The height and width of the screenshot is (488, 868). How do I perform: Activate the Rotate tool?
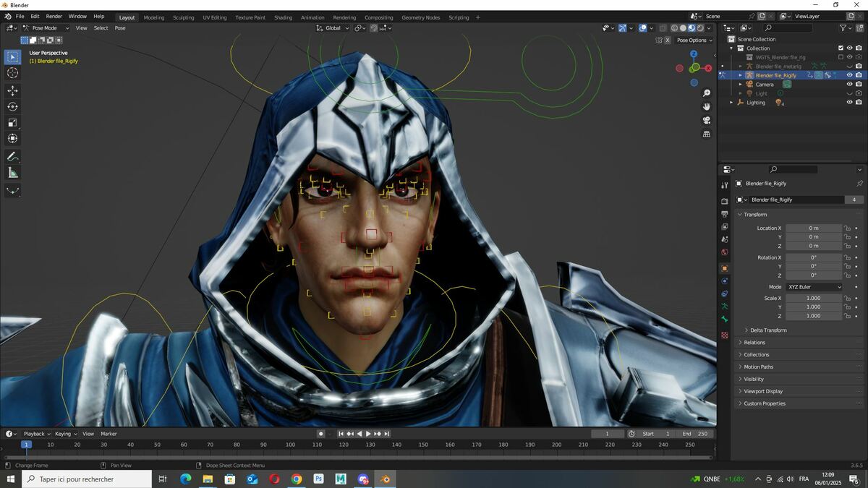point(12,106)
